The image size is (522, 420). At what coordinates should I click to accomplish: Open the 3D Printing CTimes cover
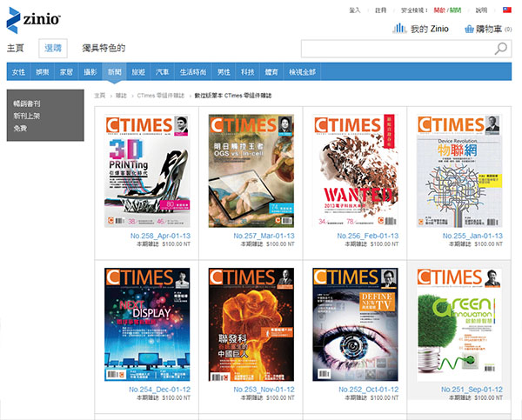[147, 171]
